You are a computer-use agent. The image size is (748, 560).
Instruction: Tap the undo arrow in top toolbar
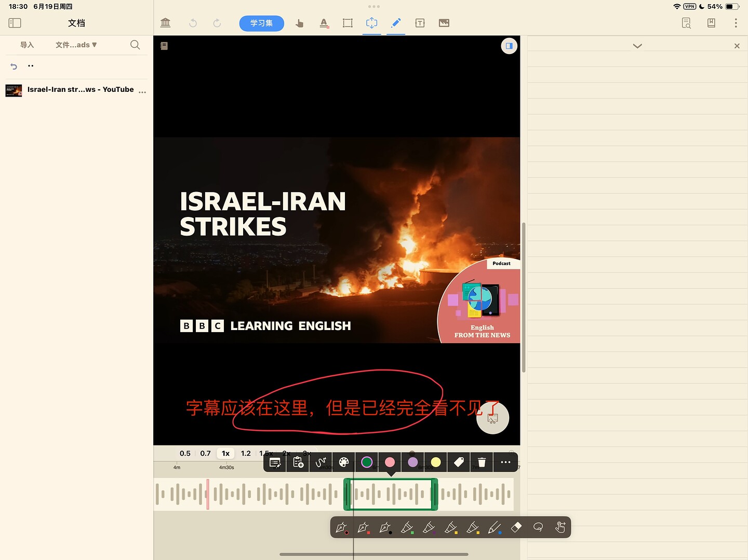(193, 23)
